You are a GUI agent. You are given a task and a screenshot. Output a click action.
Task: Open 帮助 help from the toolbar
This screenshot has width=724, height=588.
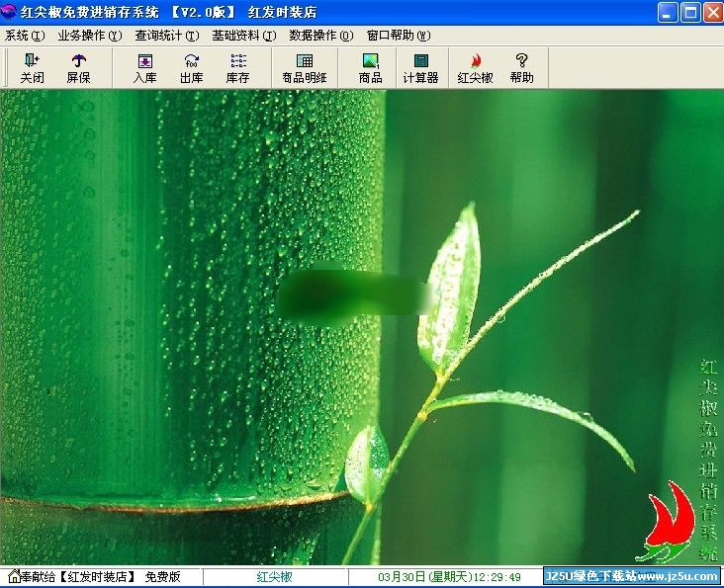click(521, 67)
